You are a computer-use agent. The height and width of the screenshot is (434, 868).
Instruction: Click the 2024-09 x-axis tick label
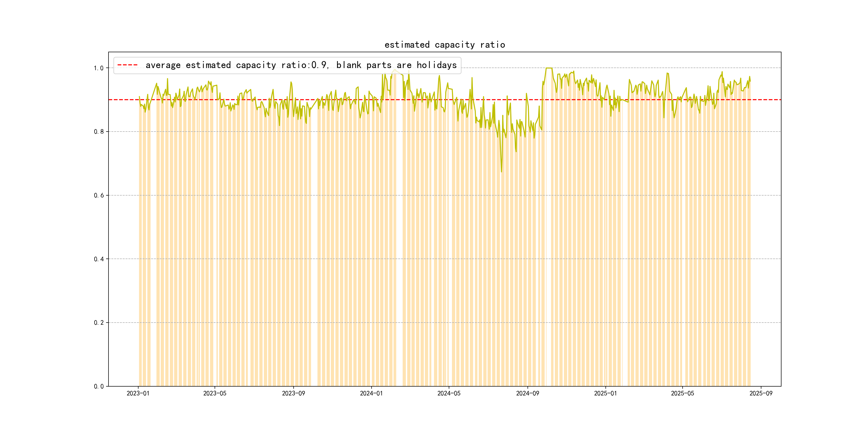(x=527, y=393)
